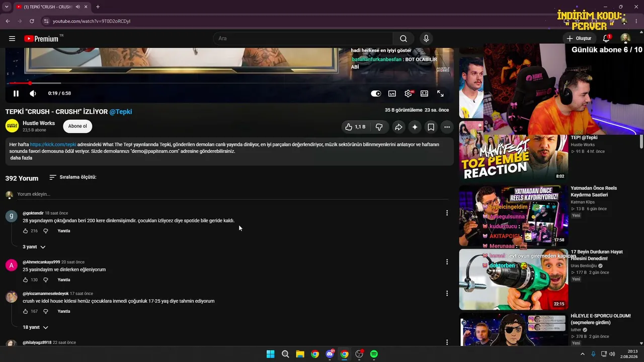This screenshot has width=644, height=362.
Task: Open the YouTube guide hamburger menu
Action: pyautogui.click(x=12, y=39)
